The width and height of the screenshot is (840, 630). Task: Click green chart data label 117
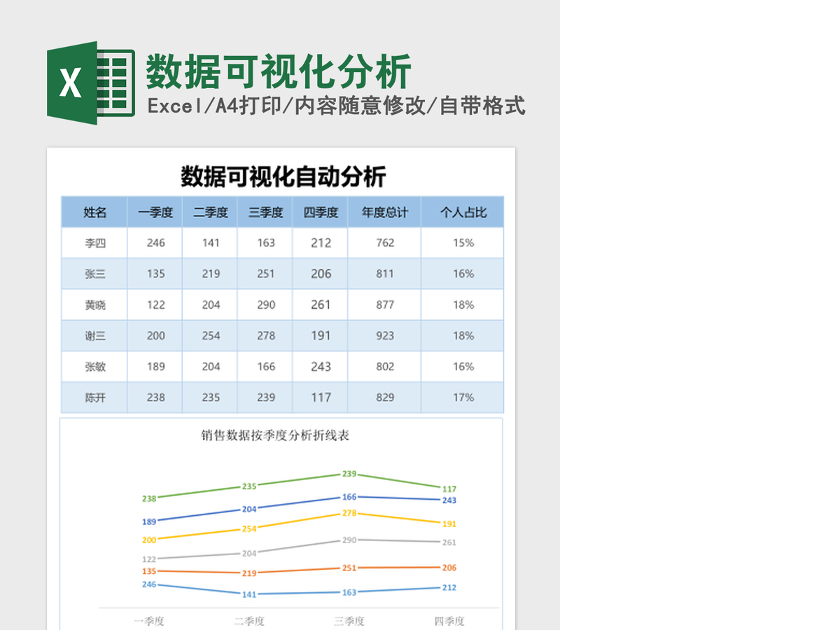click(x=449, y=489)
